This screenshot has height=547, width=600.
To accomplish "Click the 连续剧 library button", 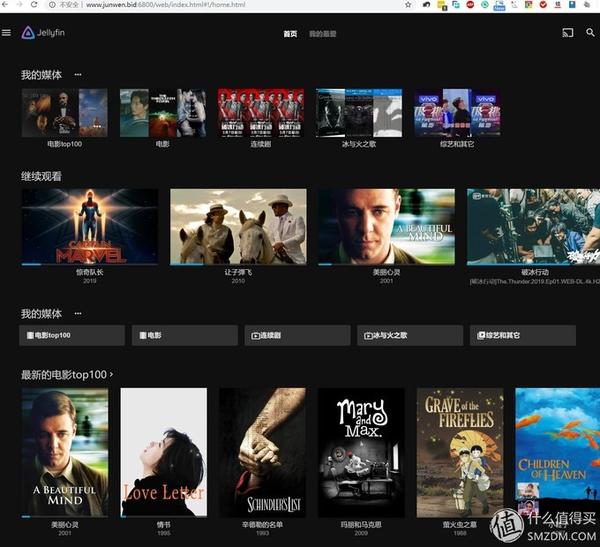I will (297, 335).
